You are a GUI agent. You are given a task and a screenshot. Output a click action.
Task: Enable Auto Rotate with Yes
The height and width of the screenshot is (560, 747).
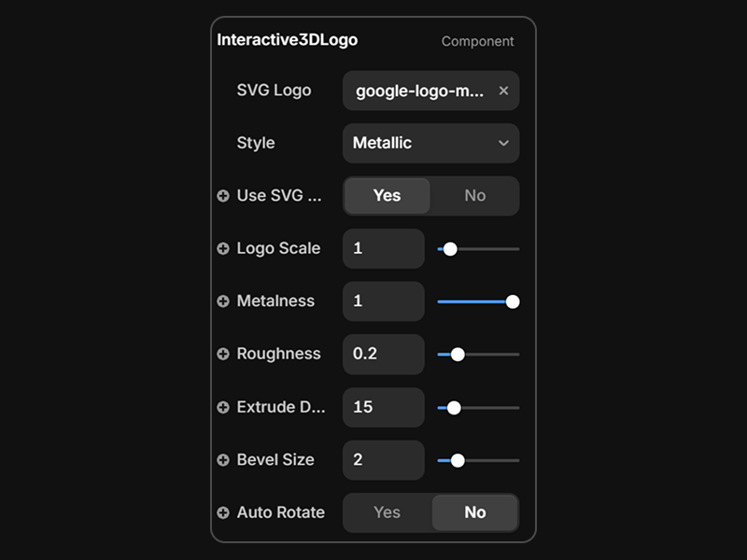point(387,512)
